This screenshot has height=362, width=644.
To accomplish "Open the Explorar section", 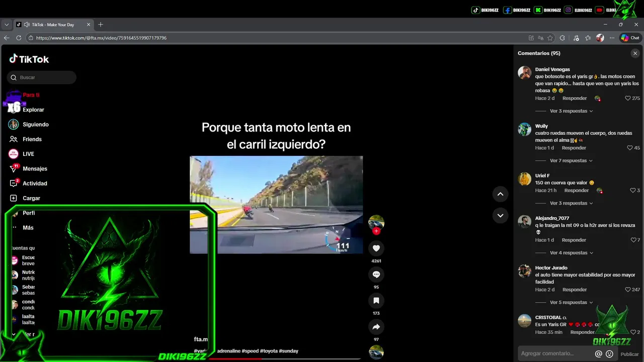I will 33,110.
